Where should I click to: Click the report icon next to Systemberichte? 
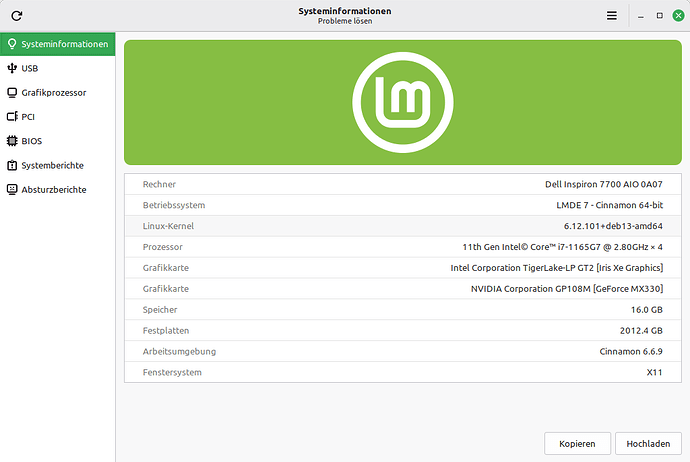12,165
